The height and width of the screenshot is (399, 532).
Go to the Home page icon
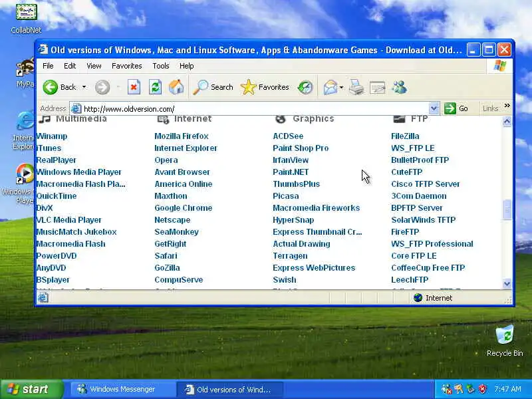tap(176, 87)
